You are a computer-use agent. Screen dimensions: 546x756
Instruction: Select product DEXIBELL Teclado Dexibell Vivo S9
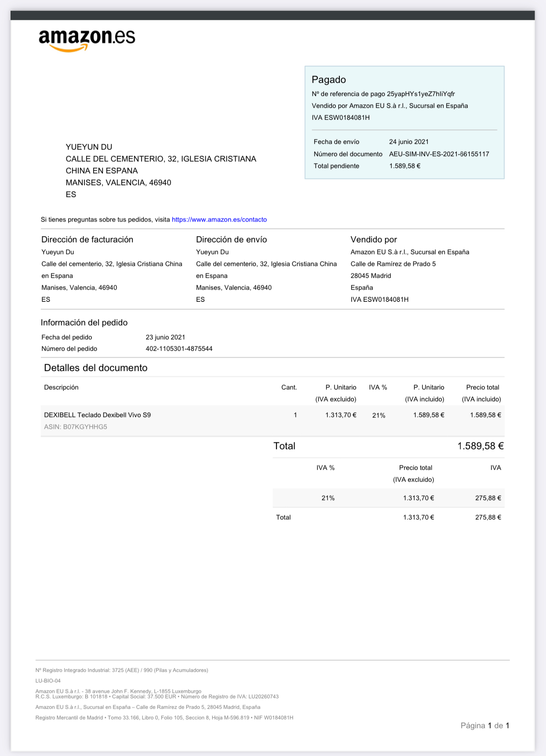coord(97,415)
